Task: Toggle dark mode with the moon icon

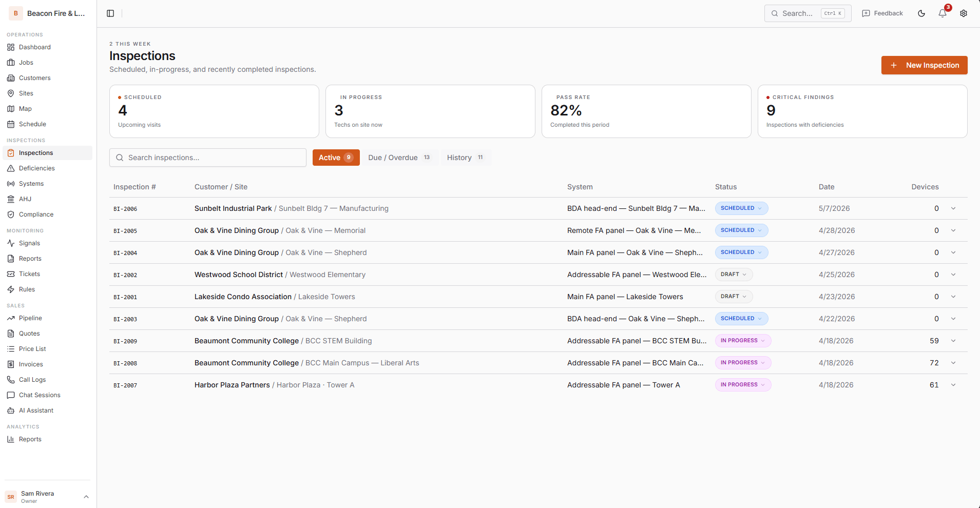Action: click(x=920, y=13)
